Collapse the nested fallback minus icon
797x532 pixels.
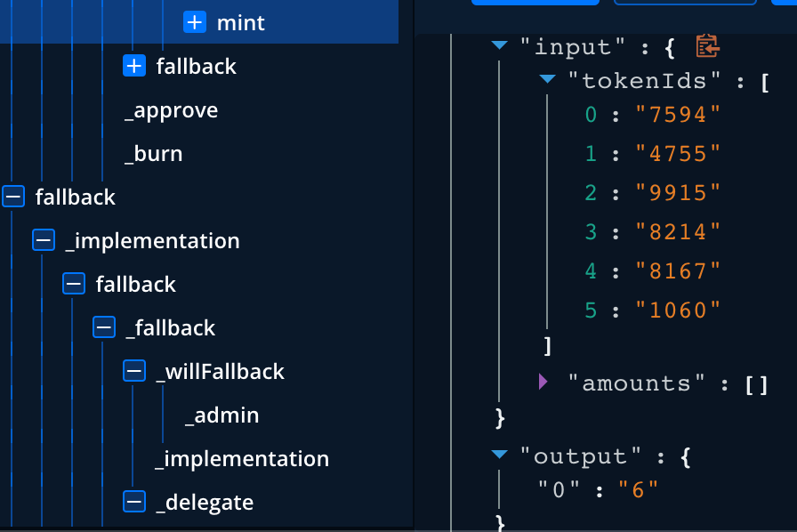tap(74, 284)
